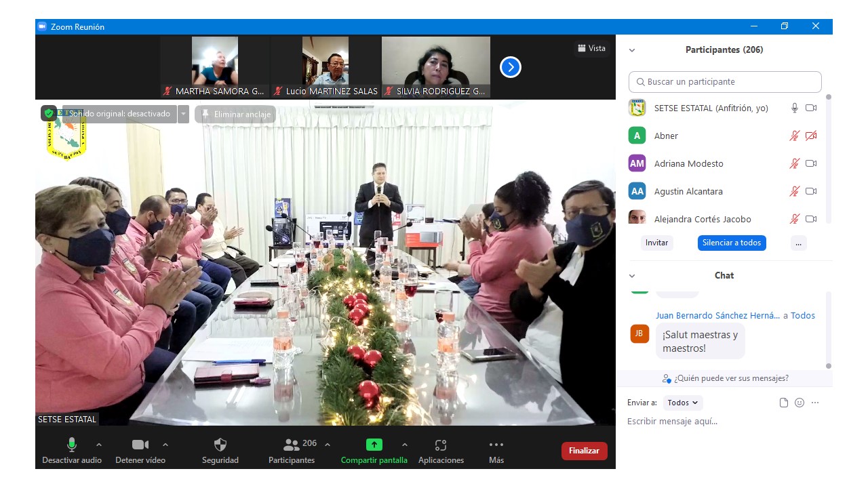This screenshot has width=868, height=488.
Task: Select MARTHA SAMORA video thumbnail
Action: point(215,67)
